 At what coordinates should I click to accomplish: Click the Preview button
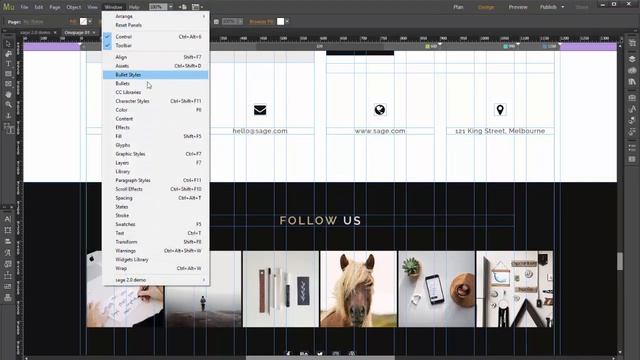pos(518,7)
